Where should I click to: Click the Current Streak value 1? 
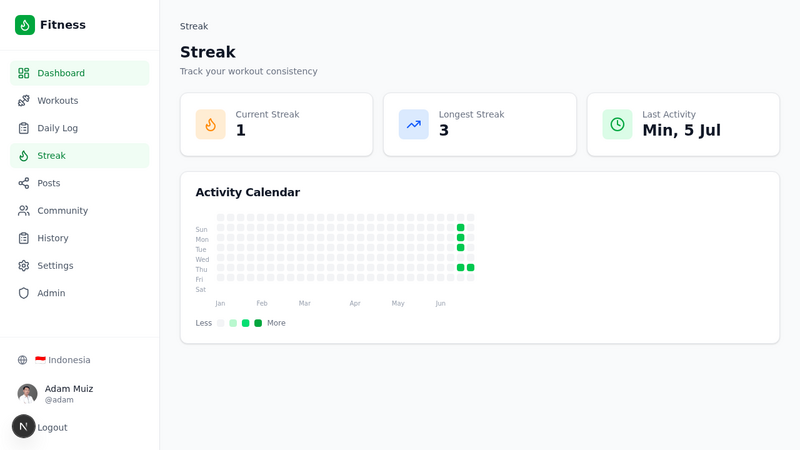241,131
